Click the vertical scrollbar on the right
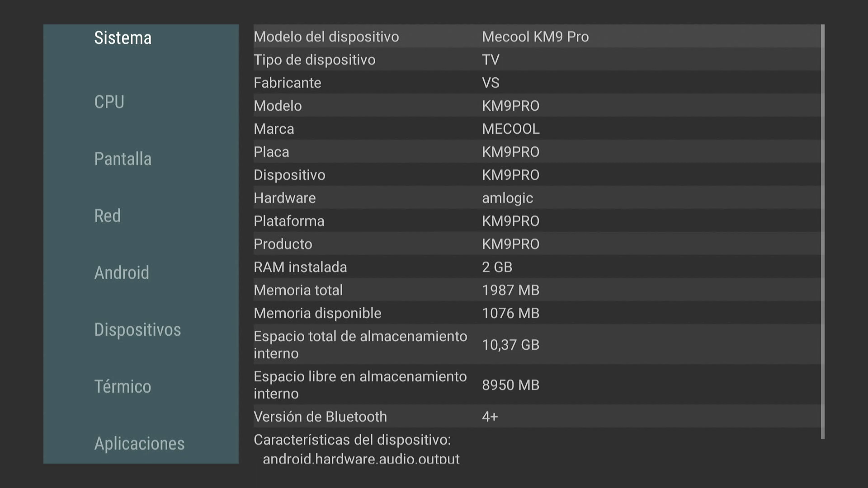This screenshot has height=488, width=868. coord(823,231)
